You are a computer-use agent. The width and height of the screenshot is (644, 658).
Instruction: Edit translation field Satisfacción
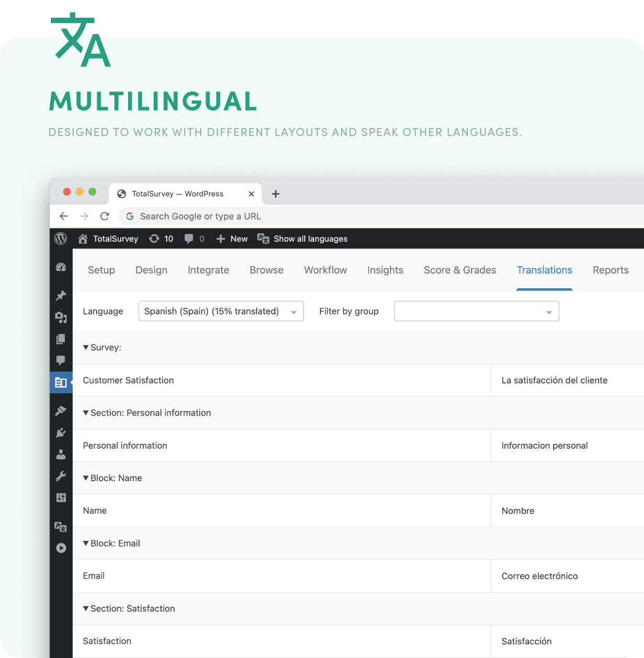[x=568, y=641]
